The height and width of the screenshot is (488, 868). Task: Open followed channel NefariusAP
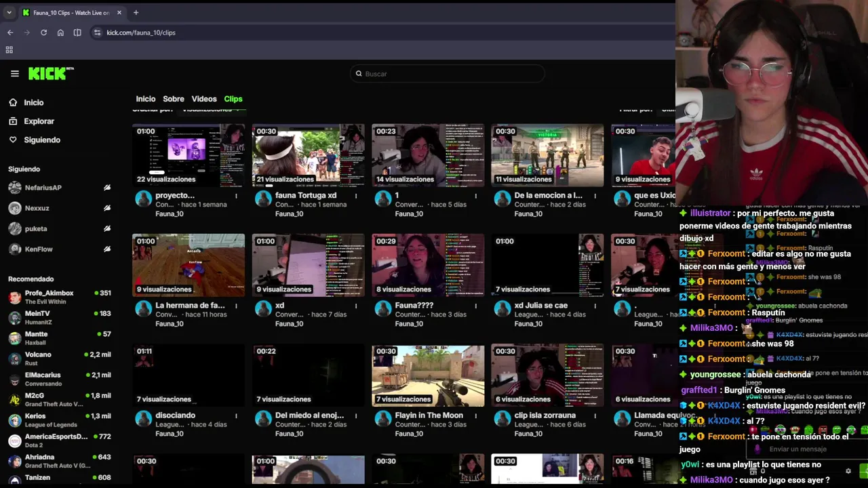43,188
